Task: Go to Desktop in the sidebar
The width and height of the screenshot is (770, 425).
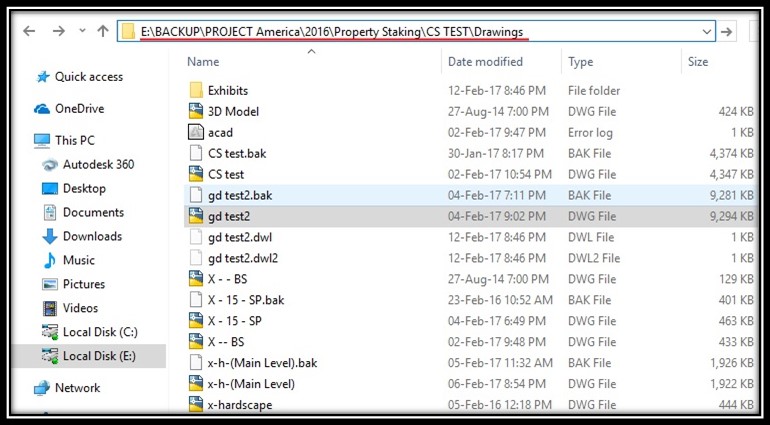Action: click(84, 188)
